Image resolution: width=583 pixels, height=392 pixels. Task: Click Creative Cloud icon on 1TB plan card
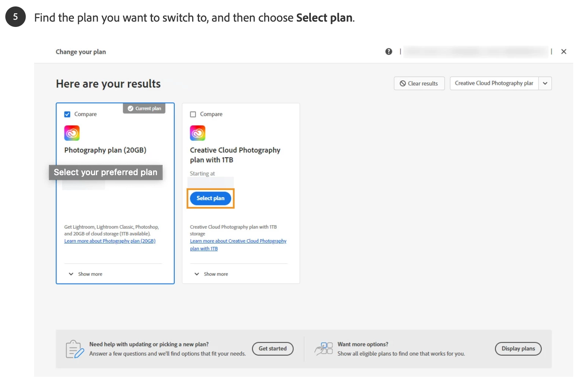197,133
